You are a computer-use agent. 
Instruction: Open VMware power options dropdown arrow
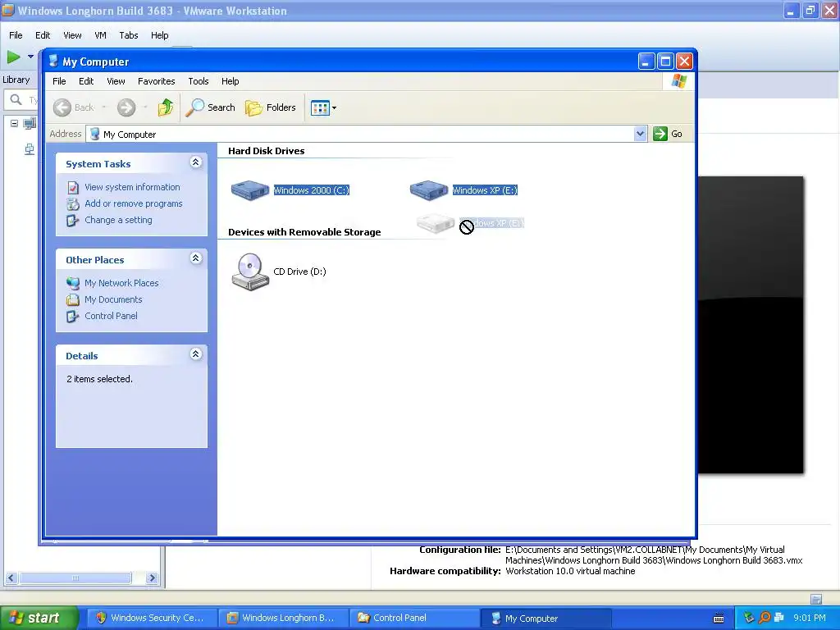[30, 57]
